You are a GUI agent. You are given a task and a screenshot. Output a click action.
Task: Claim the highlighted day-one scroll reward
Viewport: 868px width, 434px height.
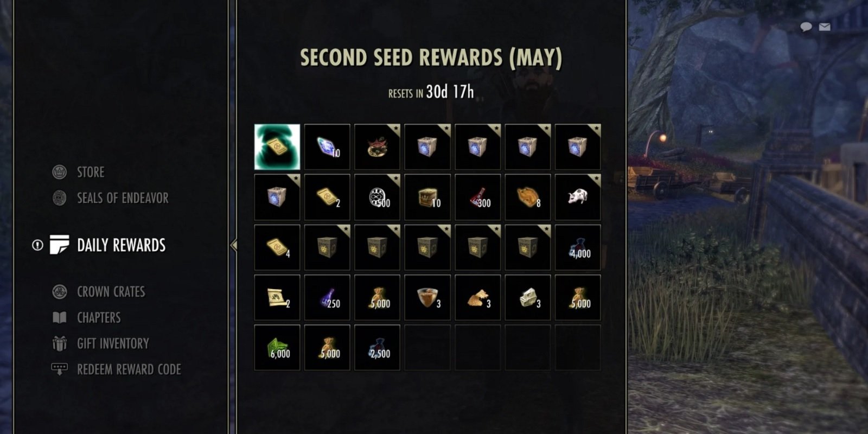[277, 147]
